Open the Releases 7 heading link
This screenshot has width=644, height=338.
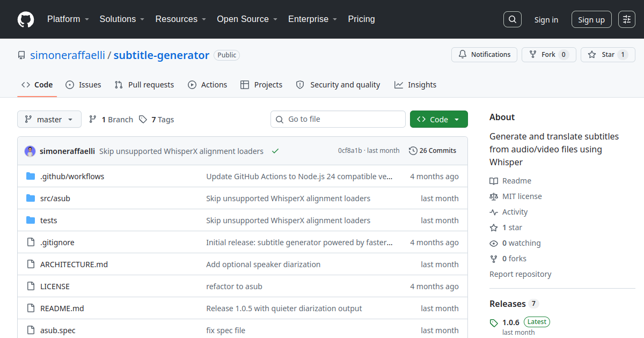tap(514, 304)
